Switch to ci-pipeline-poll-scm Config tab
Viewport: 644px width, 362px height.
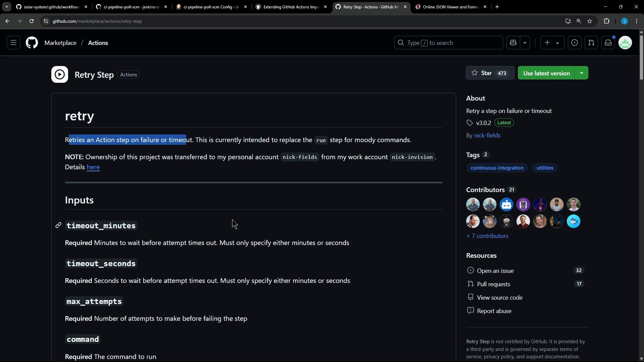coord(211,7)
